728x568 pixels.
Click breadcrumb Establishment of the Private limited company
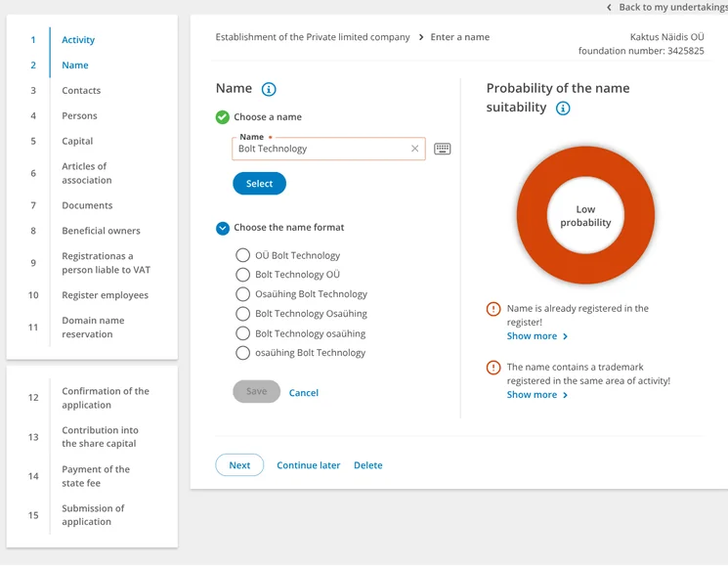pyautogui.click(x=313, y=37)
